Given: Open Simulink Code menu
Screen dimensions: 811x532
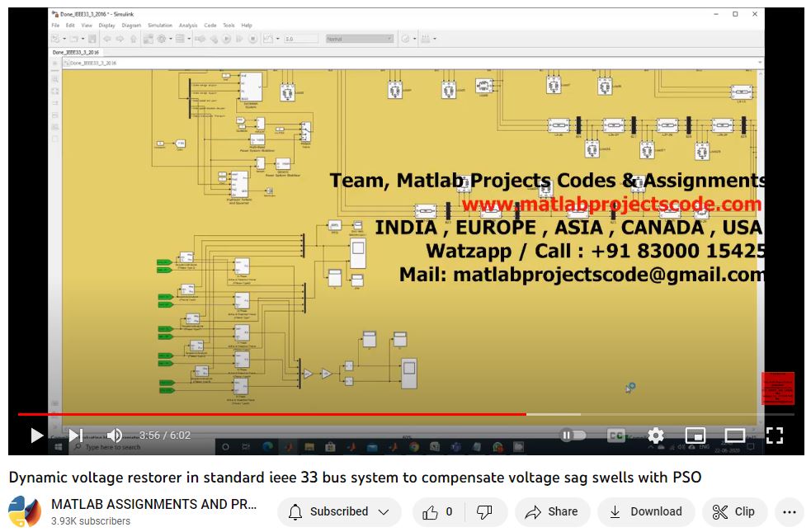Looking at the screenshot, I should click(x=210, y=25).
